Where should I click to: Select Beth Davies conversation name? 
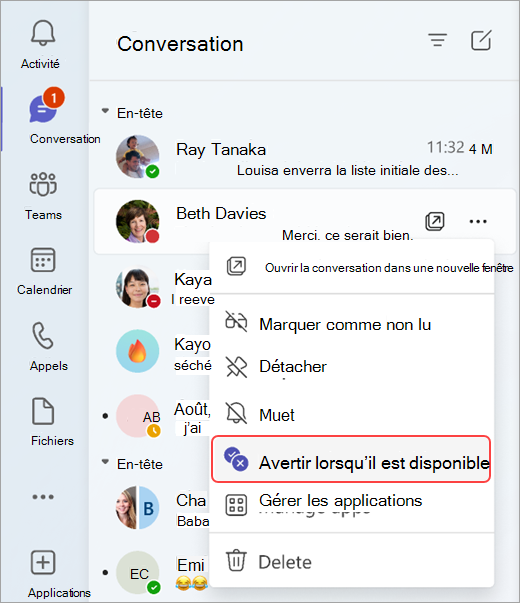[x=221, y=213]
